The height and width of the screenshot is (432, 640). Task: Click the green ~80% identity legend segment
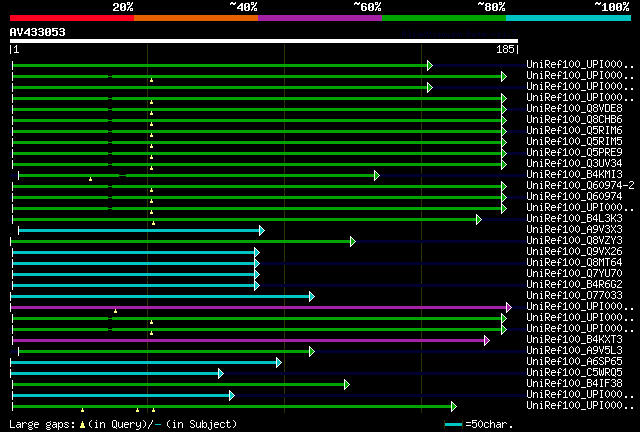[x=444, y=18]
